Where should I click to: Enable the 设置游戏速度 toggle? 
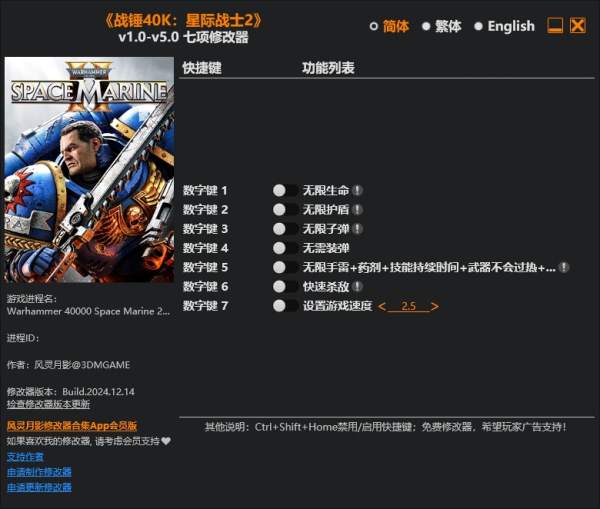click(x=283, y=306)
